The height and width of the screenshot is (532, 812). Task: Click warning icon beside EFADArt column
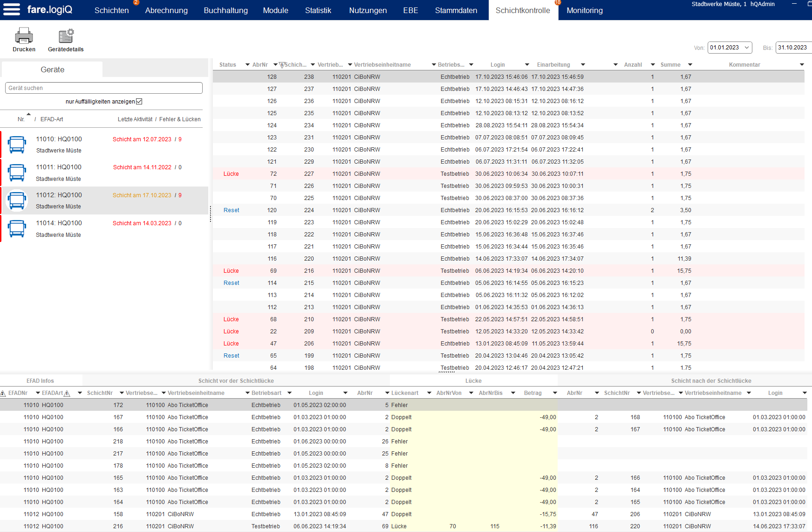67,394
